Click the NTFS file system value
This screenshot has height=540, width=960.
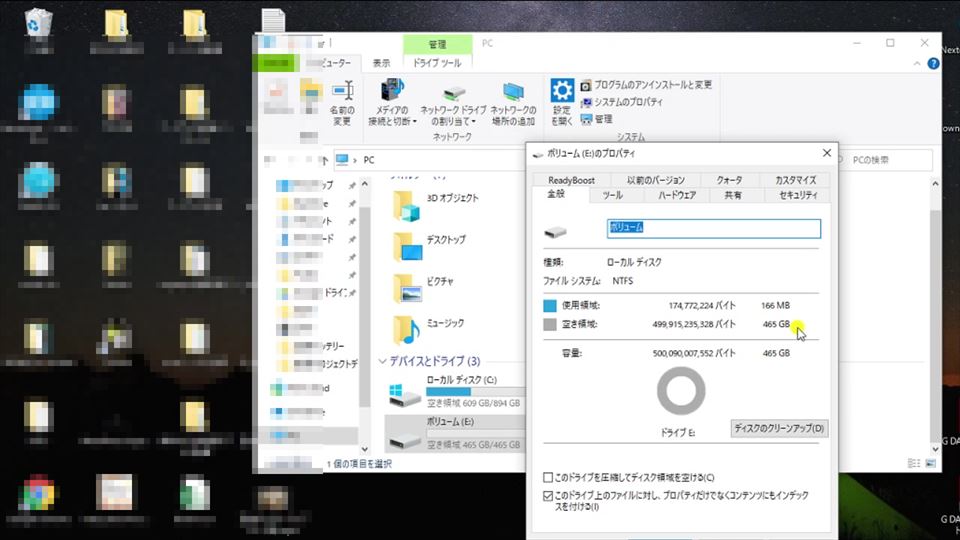pos(623,281)
